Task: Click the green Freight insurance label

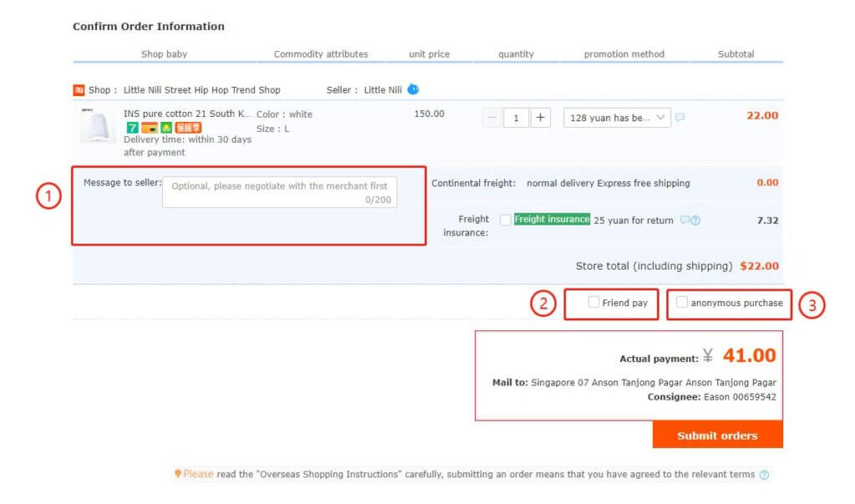Action: 552,219
